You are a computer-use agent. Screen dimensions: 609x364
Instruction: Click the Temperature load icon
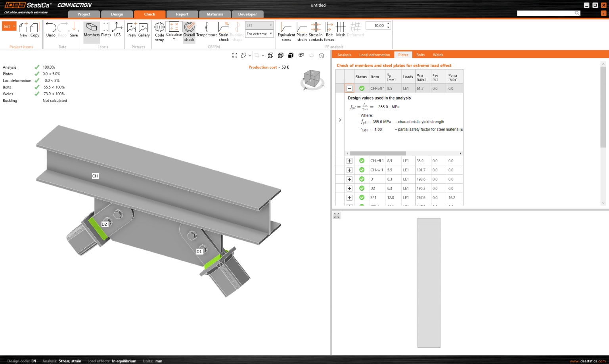pyautogui.click(x=207, y=31)
